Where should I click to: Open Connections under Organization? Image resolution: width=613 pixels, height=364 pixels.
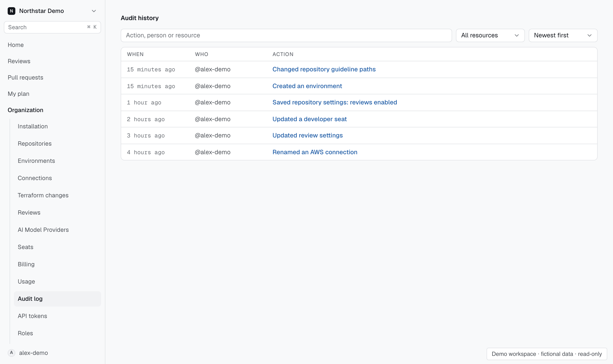(x=35, y=178)
